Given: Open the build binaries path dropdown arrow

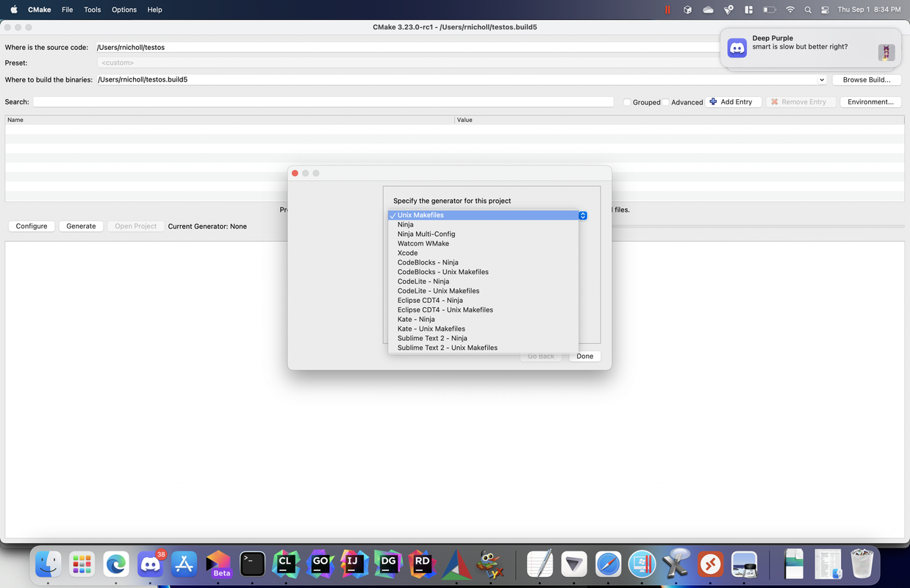Looking at the screenshot, I should [821, 79].
